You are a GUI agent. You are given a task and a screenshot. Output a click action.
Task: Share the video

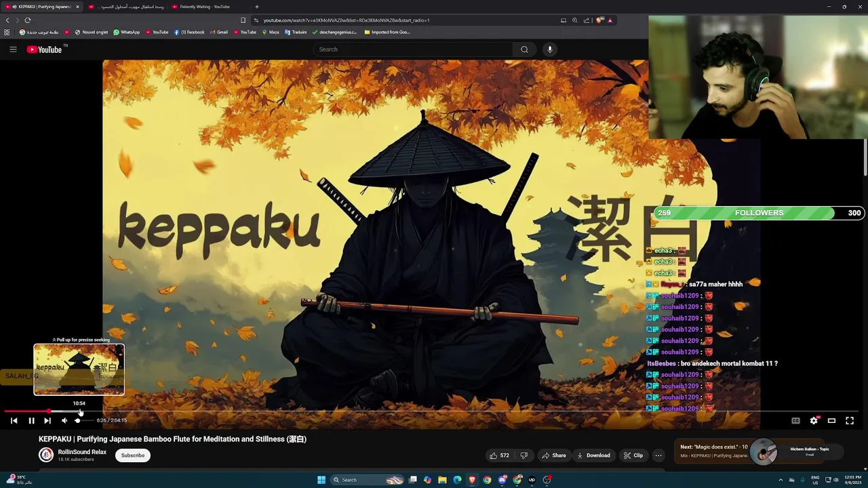coord(553,455)
